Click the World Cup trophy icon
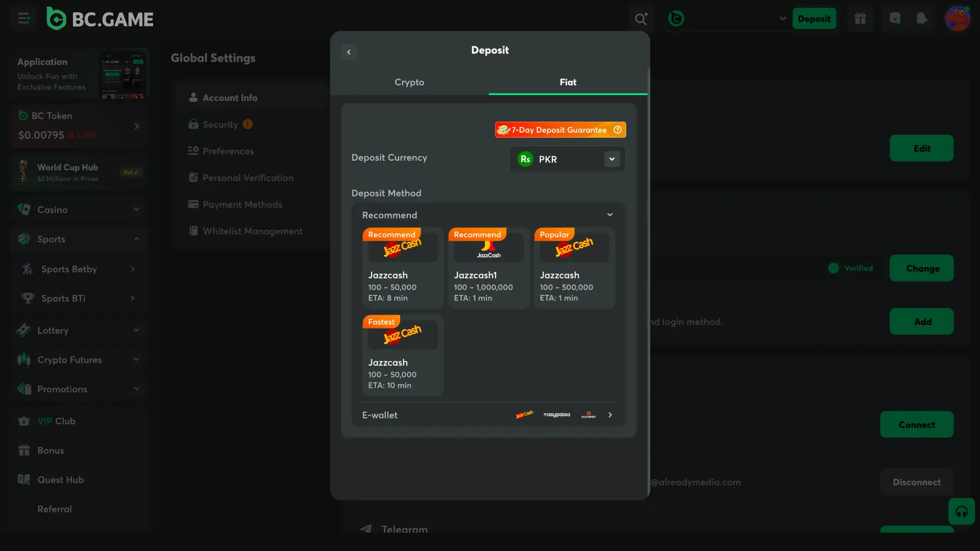The width and height of the screenshot is (980, 551). point(23,172)
